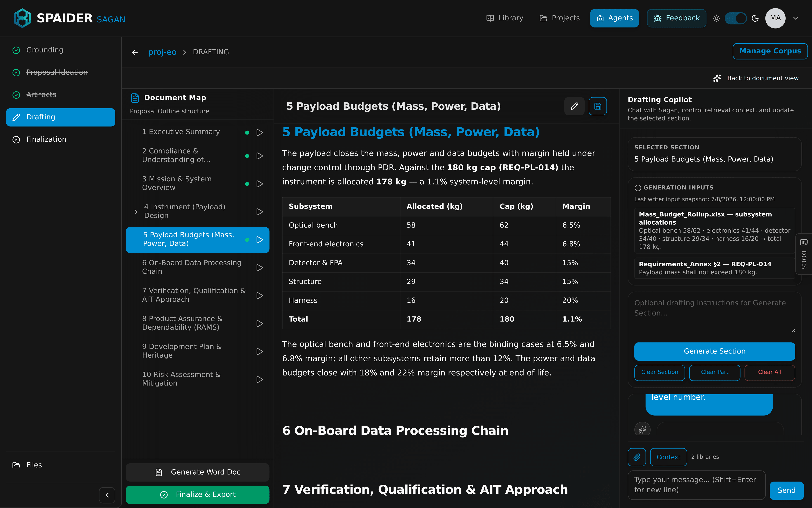Click the Sagan sparkle chat avatar
Image resolution: width=812 pixels, height=508 pixels.
point(642,429)
